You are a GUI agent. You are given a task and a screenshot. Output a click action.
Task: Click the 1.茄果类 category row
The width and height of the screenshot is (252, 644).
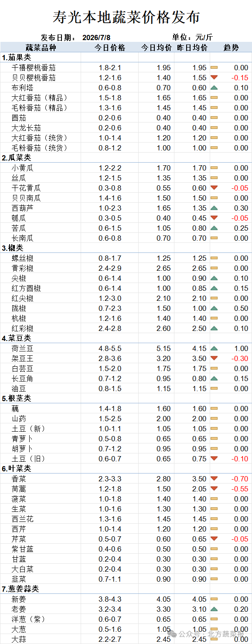pos(126,58)
